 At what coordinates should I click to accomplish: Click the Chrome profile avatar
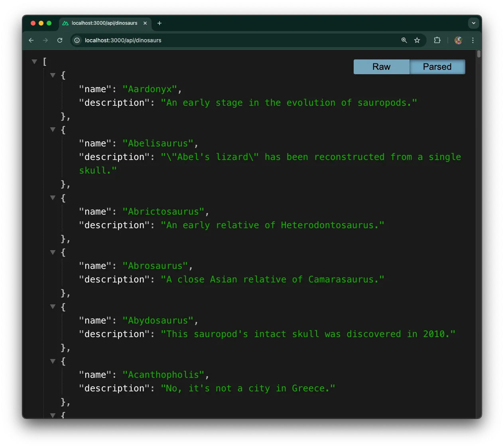click(x=458, y=40)
